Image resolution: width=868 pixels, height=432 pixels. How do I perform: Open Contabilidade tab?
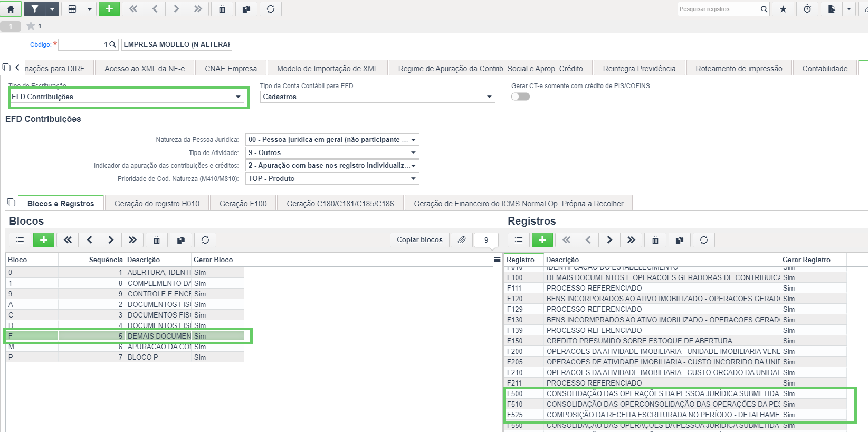point(825,69)
